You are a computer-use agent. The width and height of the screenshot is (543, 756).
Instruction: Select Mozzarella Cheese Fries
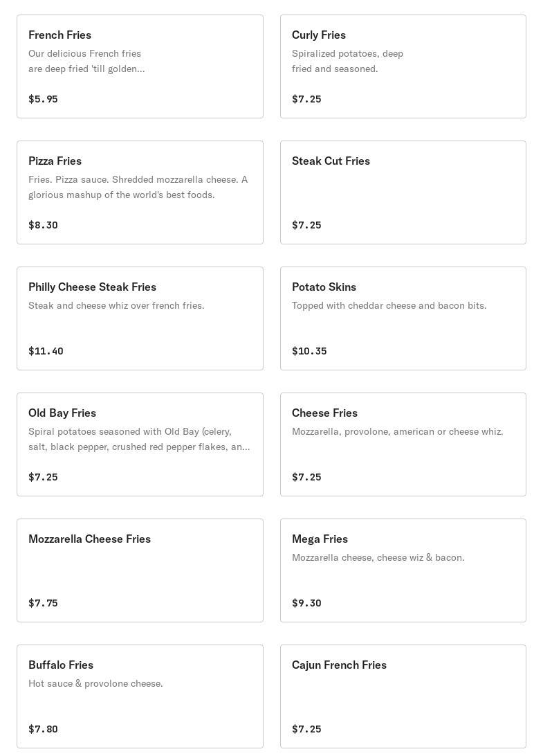point(140,570)
